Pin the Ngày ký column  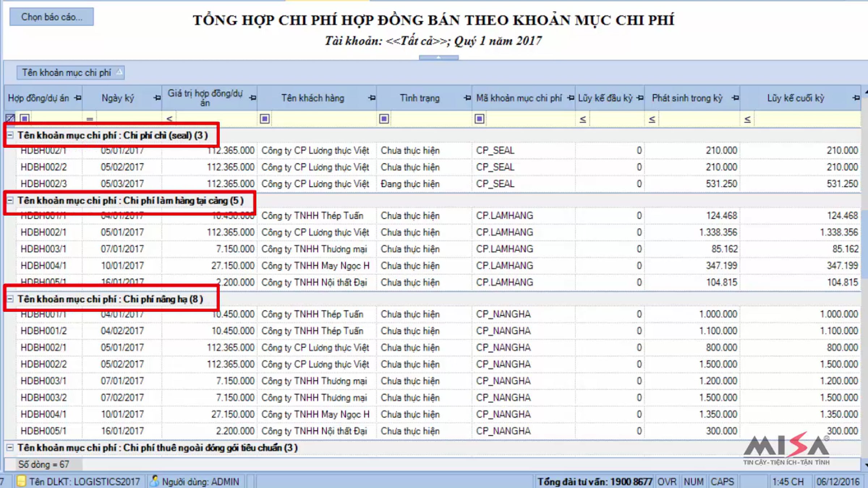157,98
